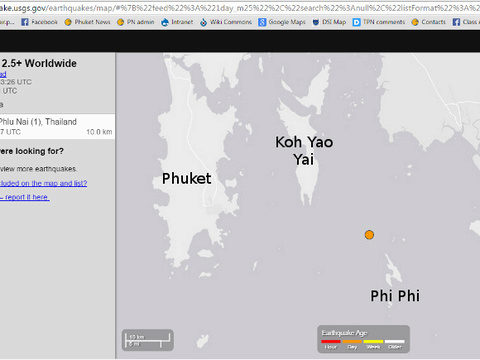Open the Facebook bookmark icon
The width and height of the screenshot is (480, 360).
pos(25,22)
